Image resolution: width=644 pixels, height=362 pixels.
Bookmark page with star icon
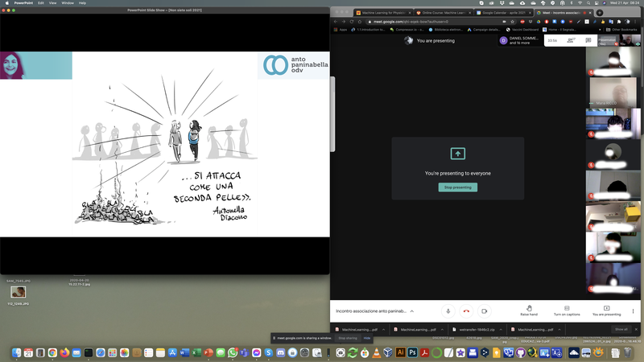512,22
